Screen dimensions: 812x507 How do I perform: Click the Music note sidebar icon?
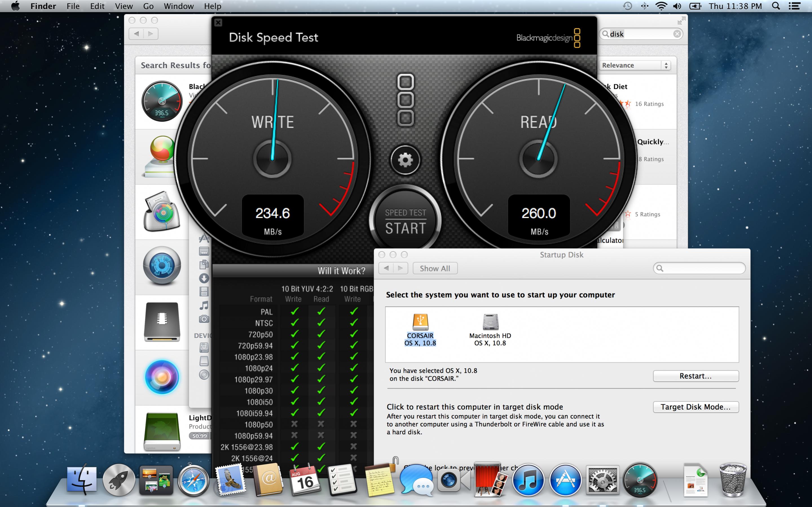(x=204, y=305)
